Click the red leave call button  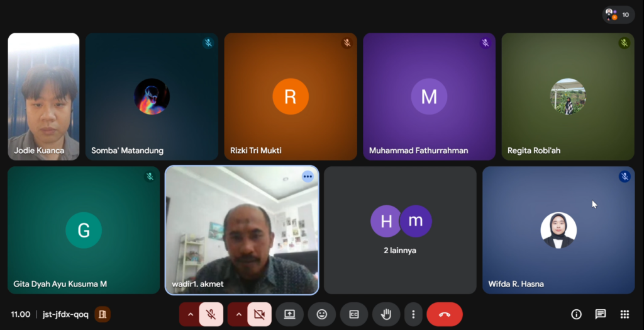(445, 314)
